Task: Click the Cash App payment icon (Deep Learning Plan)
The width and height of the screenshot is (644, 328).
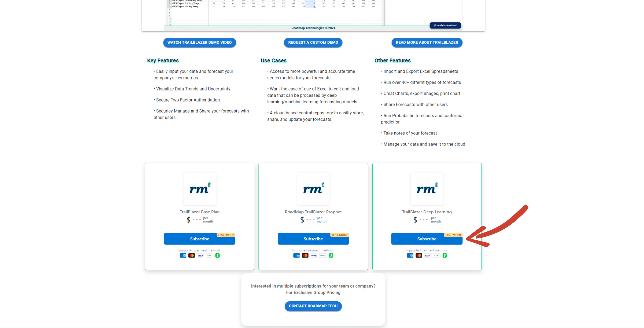Action: [x=445, y=255]
